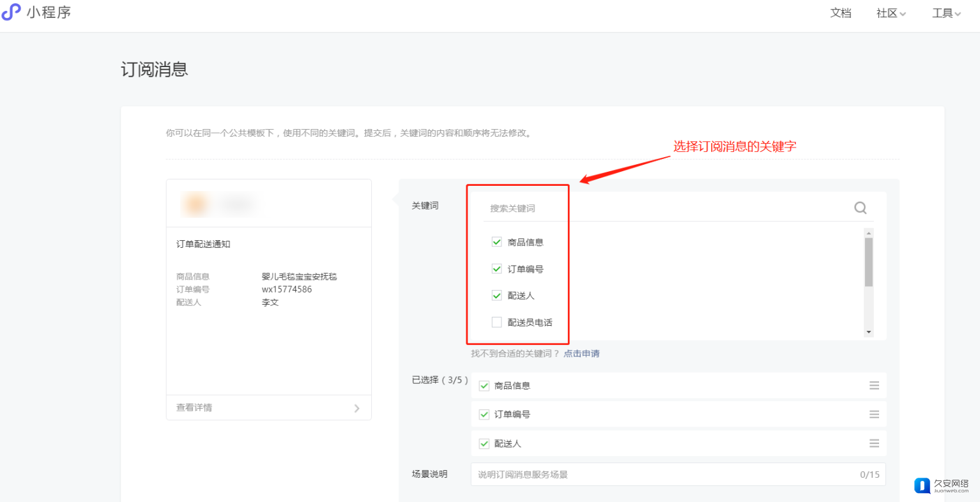The height and width of the screenshot is (502, 980).
Task: Uncheck 商品信息 in keyword list
Action: pos(496,242)
